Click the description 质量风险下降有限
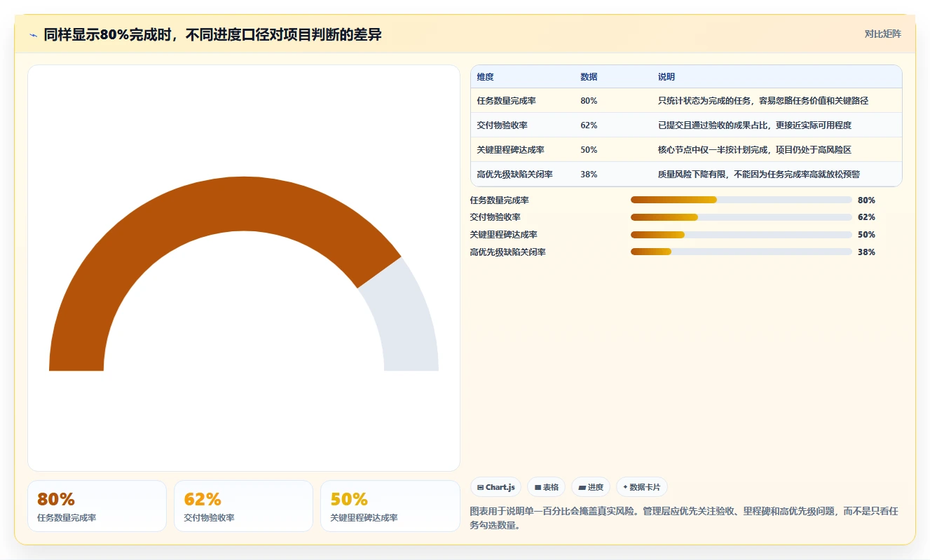 click(758, 175)
